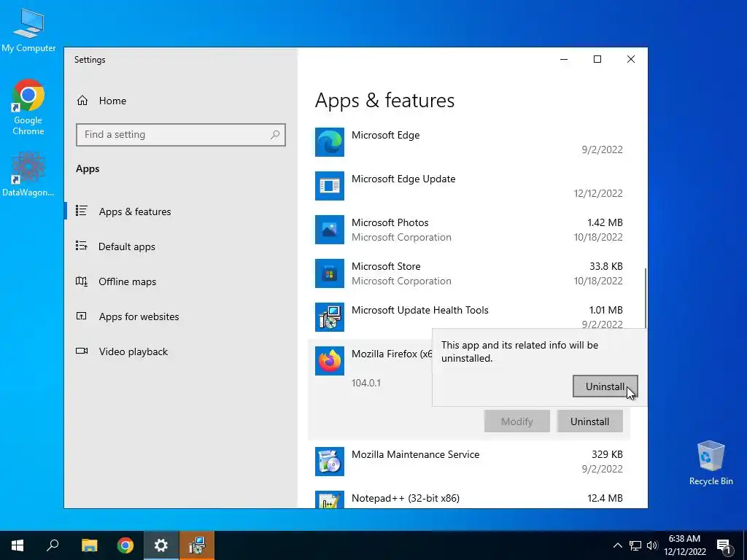The width and height of the screenshot is (747, 560).
Task: Open File Explorer from taskbar
Action: point(89,545)
